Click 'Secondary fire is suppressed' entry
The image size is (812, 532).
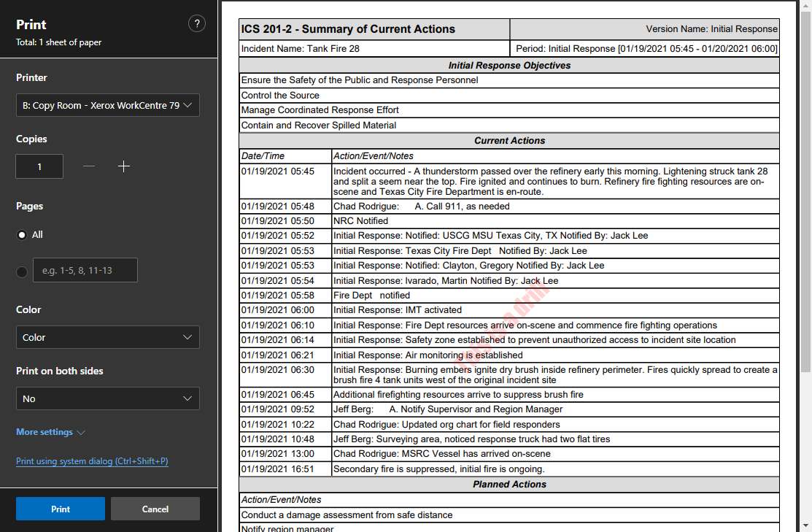pyautogui.click(x=439, y=469)
